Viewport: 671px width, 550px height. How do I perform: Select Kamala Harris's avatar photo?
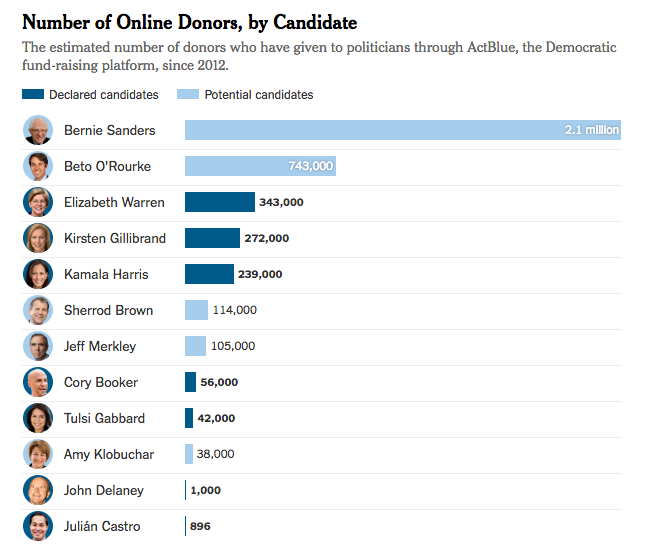(38, 274)
